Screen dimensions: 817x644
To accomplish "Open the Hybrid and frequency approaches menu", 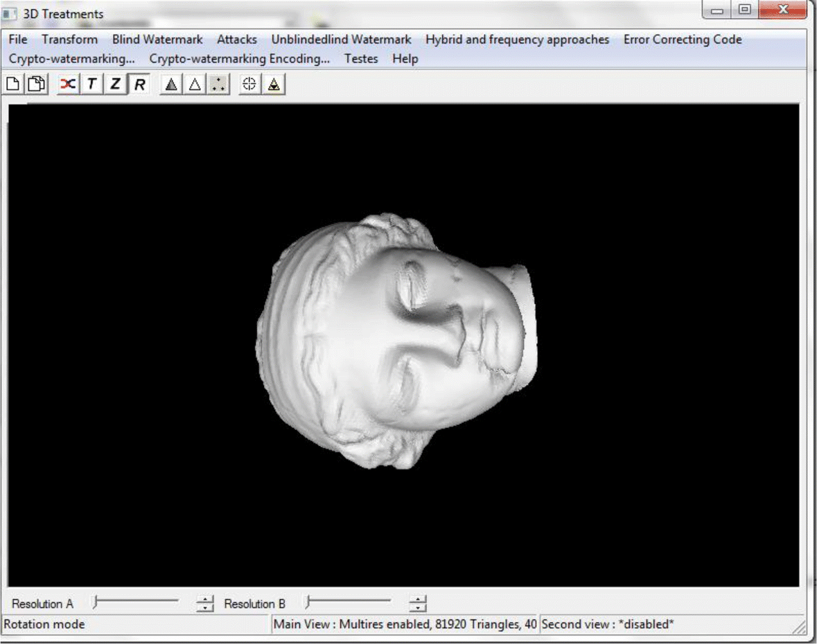I will 518,39.
